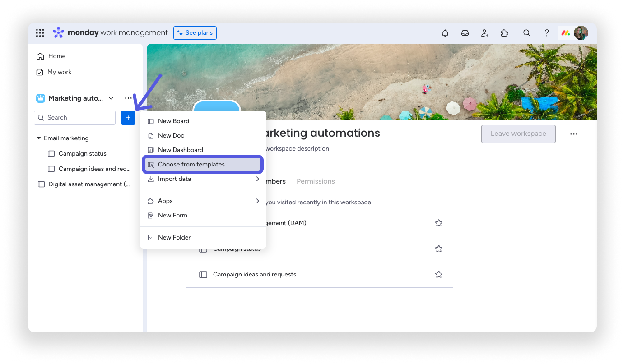623x364 pixels.
Task: Open the inbox tray icon
Action: click(x=465, y=33)
